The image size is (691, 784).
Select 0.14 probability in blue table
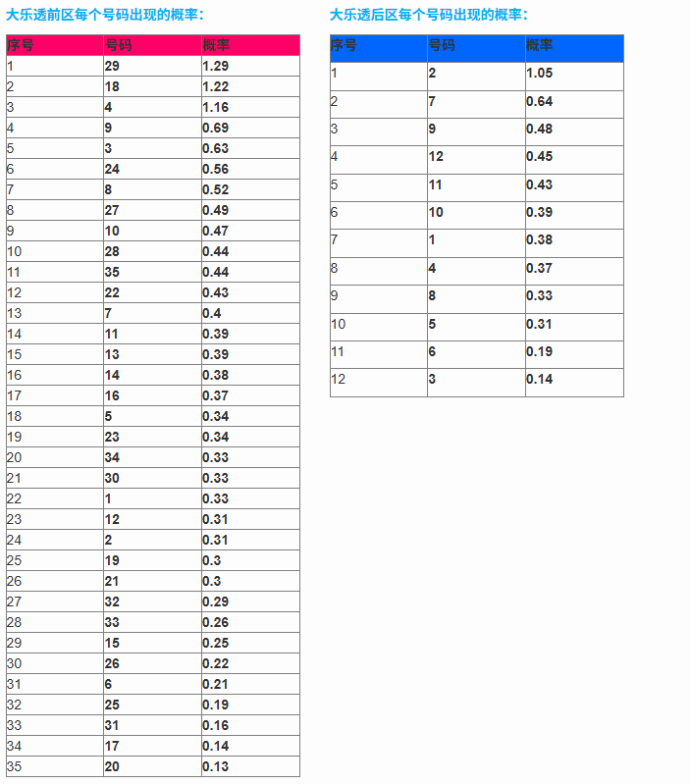click(x=540, y=380)
